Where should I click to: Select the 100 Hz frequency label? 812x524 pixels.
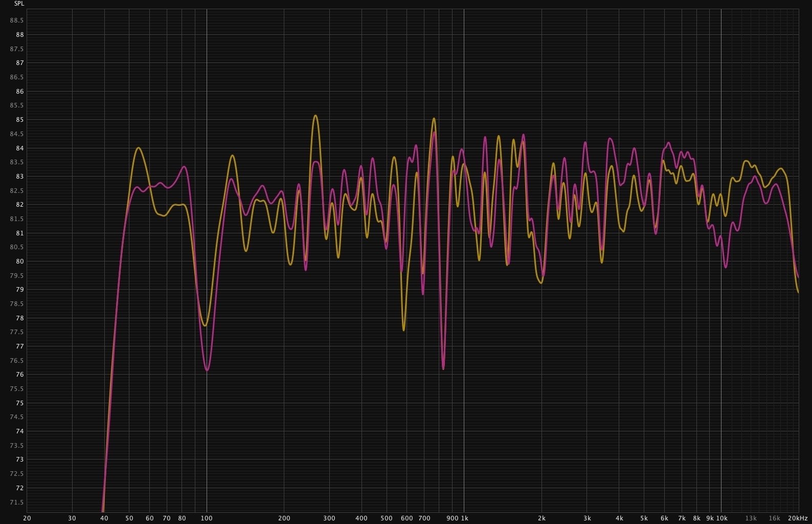207,518
